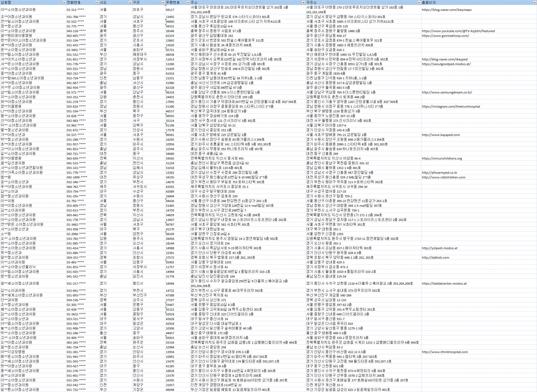The width and height of the screenshot is (537, 392).
Task: Open the www.ithinkhospital.com link
Action: (444, 352)
